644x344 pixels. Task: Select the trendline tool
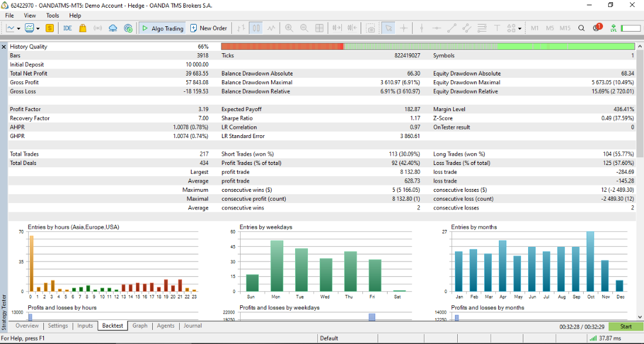tap(452, 28)
